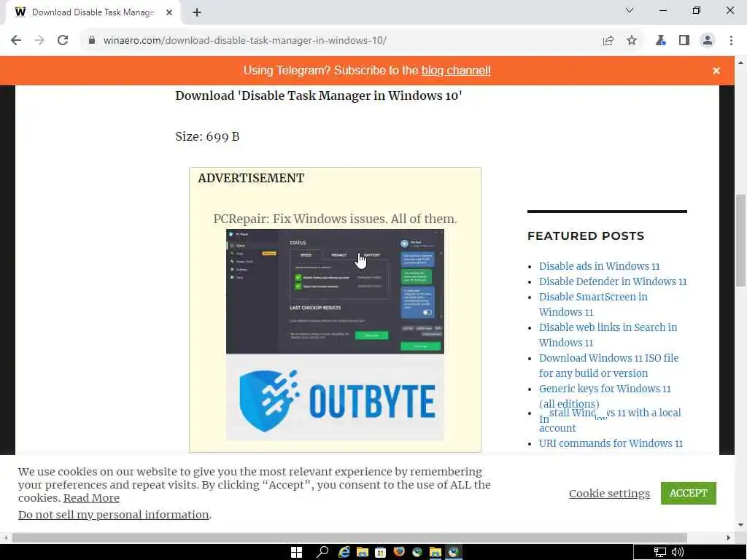747x560 pixels.
Task: Close the Download Disable Task Manager tab
Action: [x=169, y=12]
